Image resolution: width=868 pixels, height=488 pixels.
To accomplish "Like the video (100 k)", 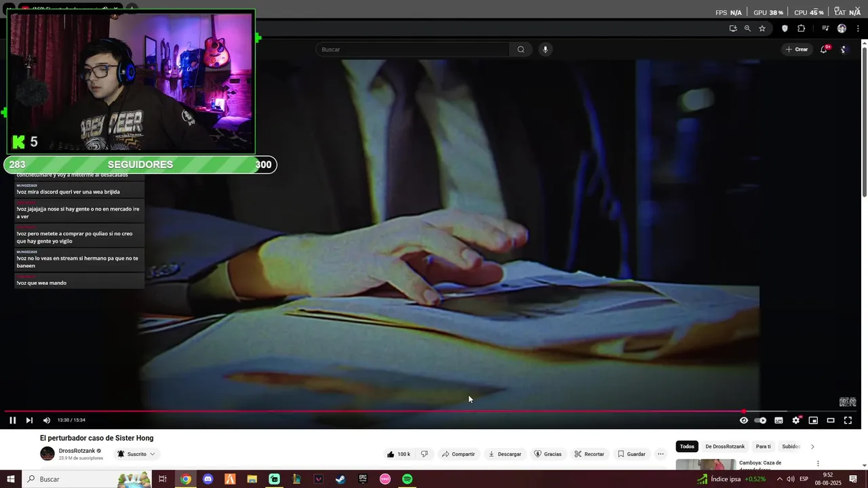I will (x=399, y=454).
